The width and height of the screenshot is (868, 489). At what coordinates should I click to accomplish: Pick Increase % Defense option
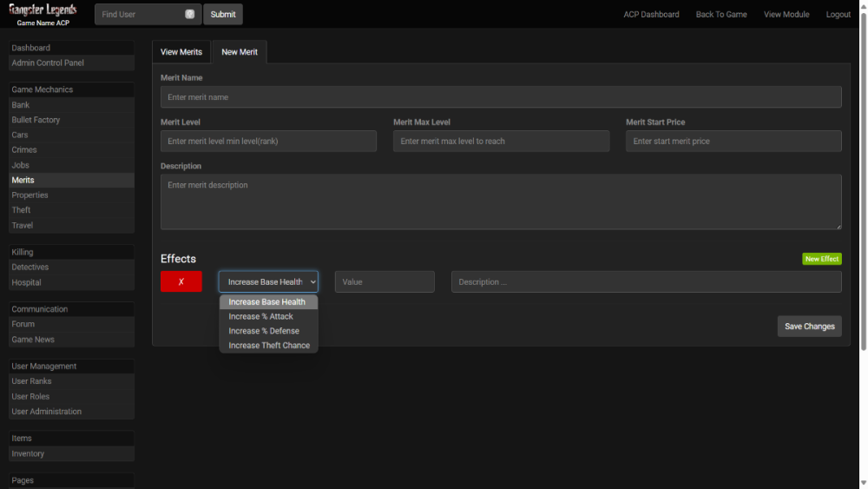point(264,331)
